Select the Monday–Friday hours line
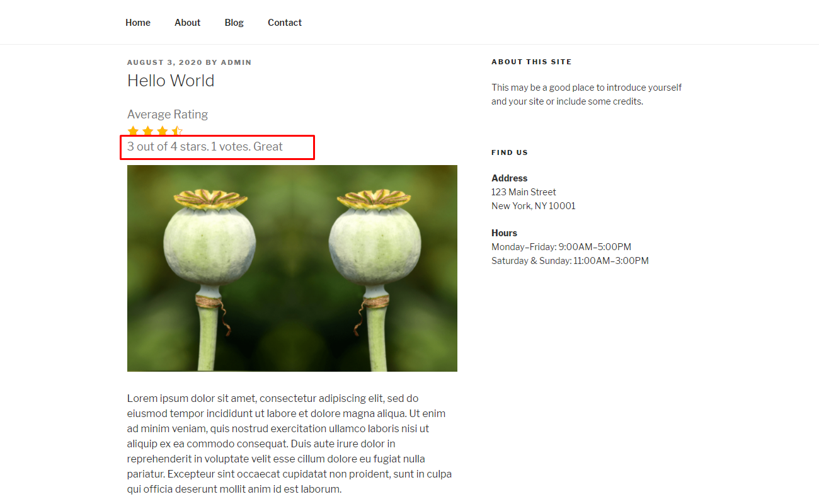This screenshot has width=819, height=504. tap(561, 247)
